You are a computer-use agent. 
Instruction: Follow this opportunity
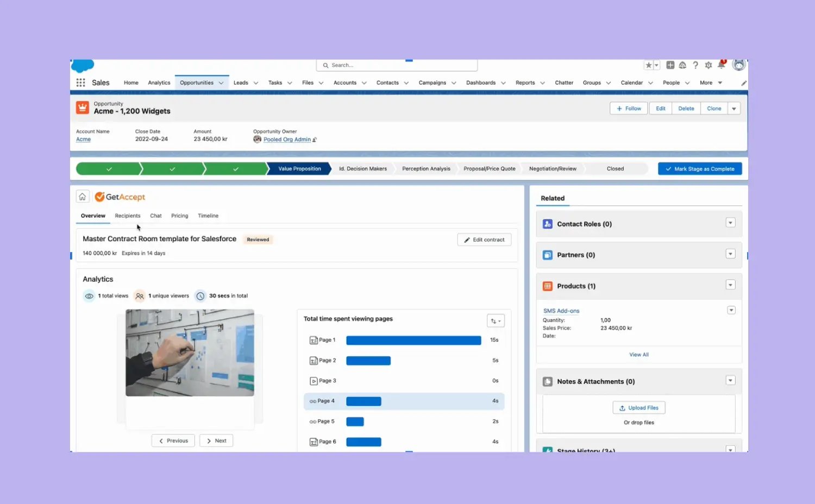628,108
